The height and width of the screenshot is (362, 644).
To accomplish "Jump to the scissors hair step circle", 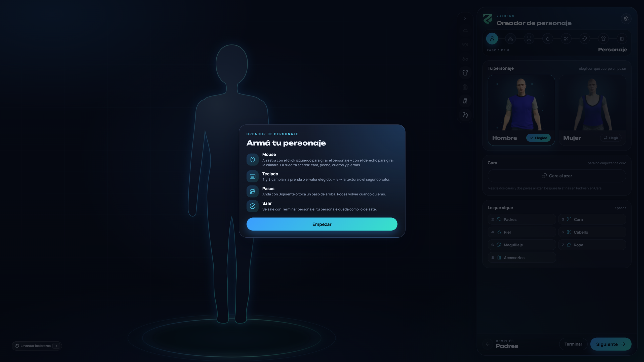I will [x=566, y=39].
